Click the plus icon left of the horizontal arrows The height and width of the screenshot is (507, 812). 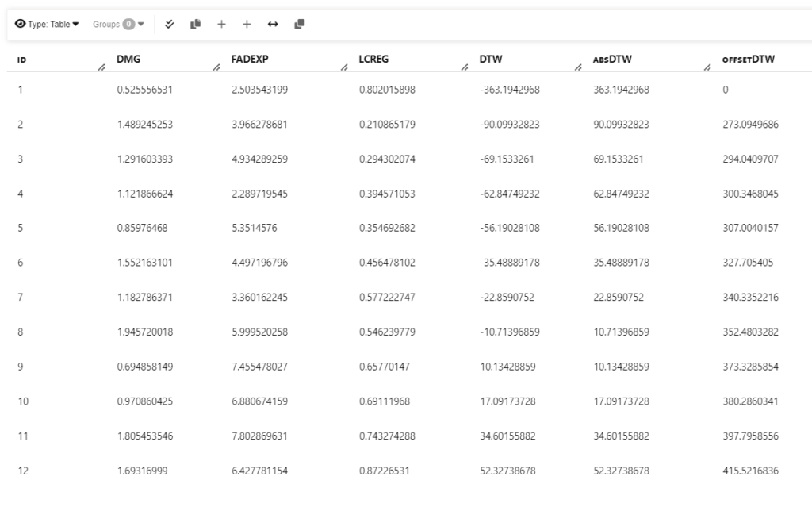pos(247,25)
